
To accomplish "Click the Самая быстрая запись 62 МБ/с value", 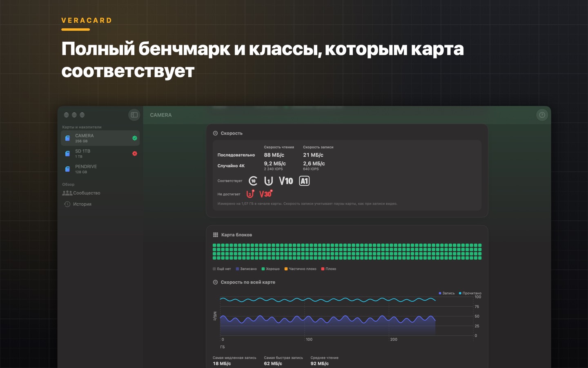I will (x=273, y=364).
